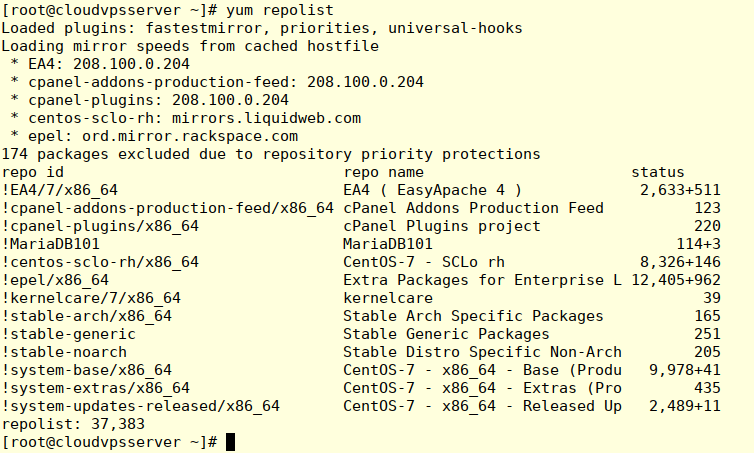
Task: Click the kernelcare repo name entry
Action: coord(388,298)
